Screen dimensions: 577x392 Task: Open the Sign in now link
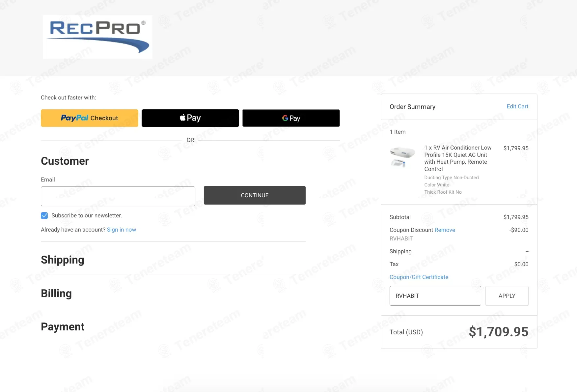coord(121,230)
